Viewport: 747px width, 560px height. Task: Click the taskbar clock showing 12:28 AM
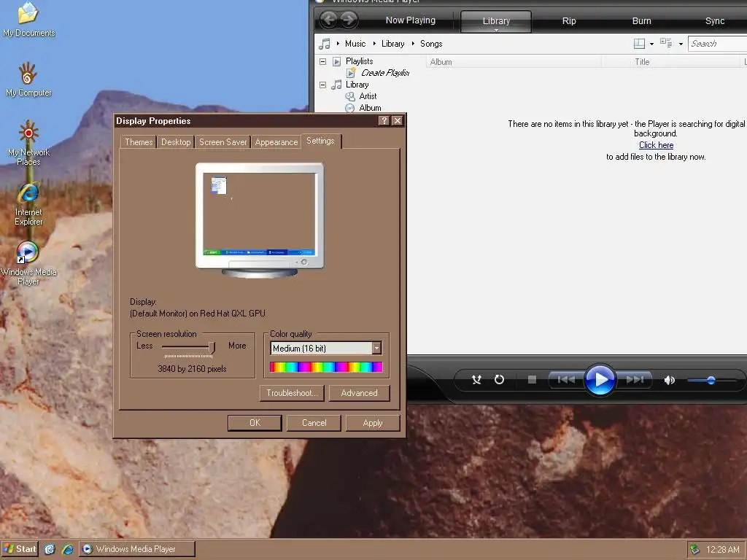722,550
